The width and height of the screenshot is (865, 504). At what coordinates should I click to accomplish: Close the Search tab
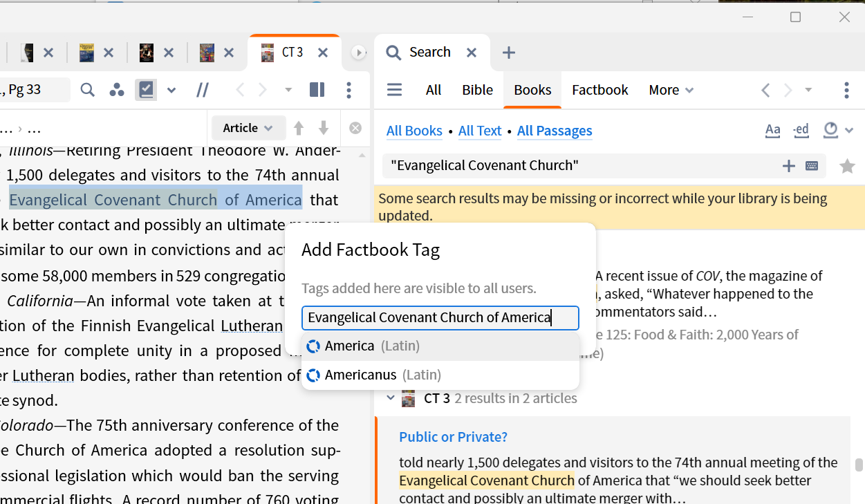[x=472, y=53]
